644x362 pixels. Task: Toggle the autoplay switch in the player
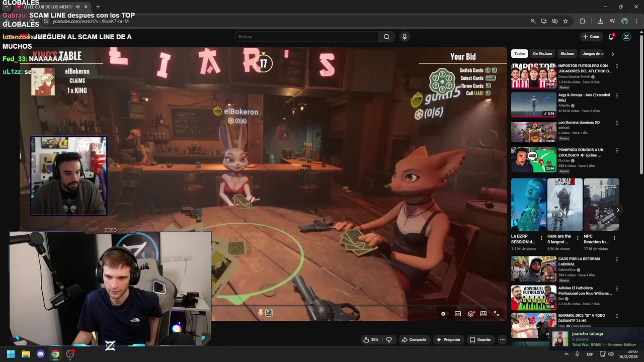443,314
